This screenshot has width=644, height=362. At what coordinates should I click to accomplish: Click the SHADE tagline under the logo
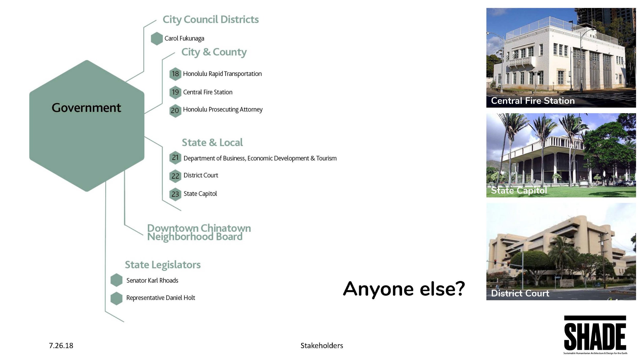click(x=595, y=353)
